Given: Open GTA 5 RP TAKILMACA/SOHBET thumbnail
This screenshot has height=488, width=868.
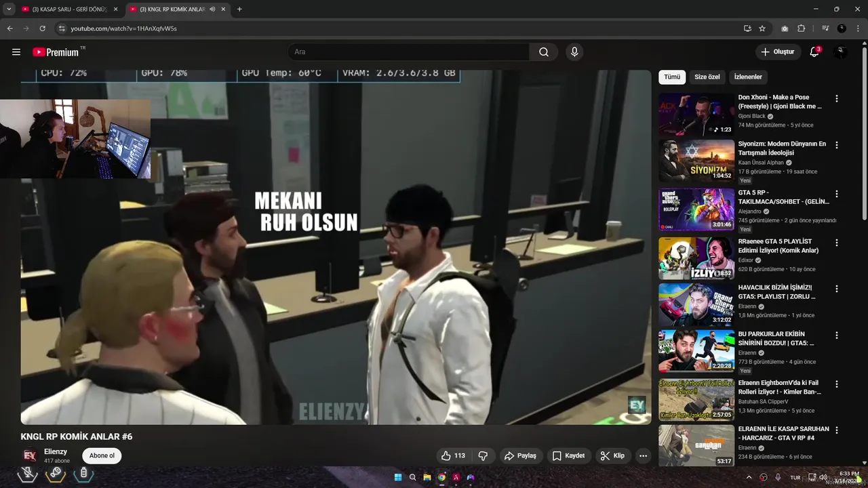Looking at the screenshot, I should tap(696, 209).
